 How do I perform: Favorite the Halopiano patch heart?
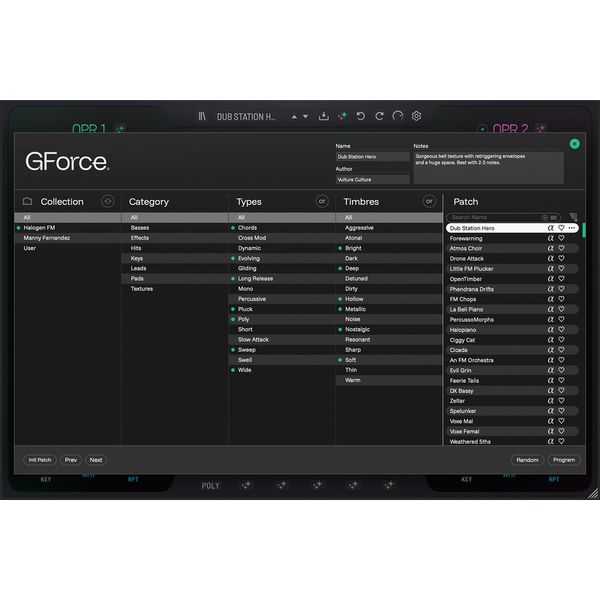click(561, 329)
